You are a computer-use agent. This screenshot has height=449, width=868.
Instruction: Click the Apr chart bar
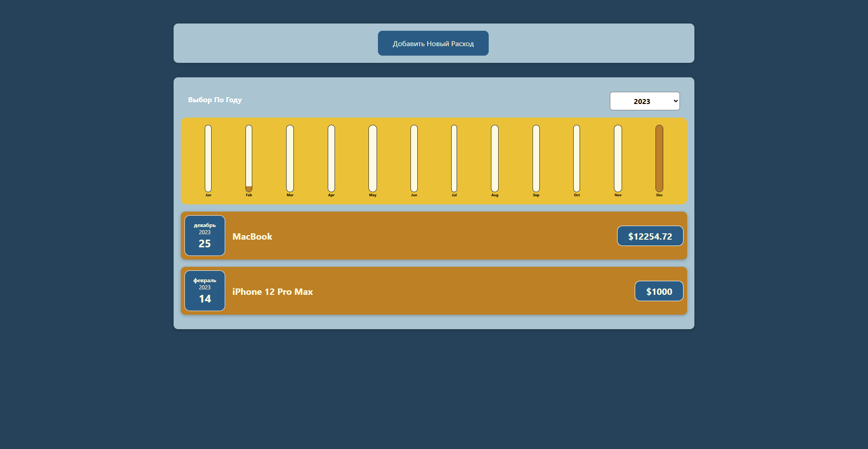[x=331, y=158]
